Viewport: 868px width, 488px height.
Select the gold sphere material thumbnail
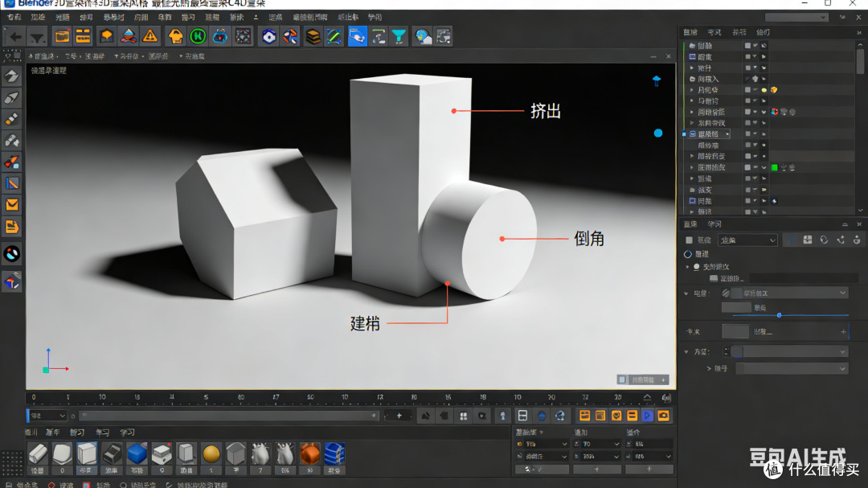tap(211, 453)
